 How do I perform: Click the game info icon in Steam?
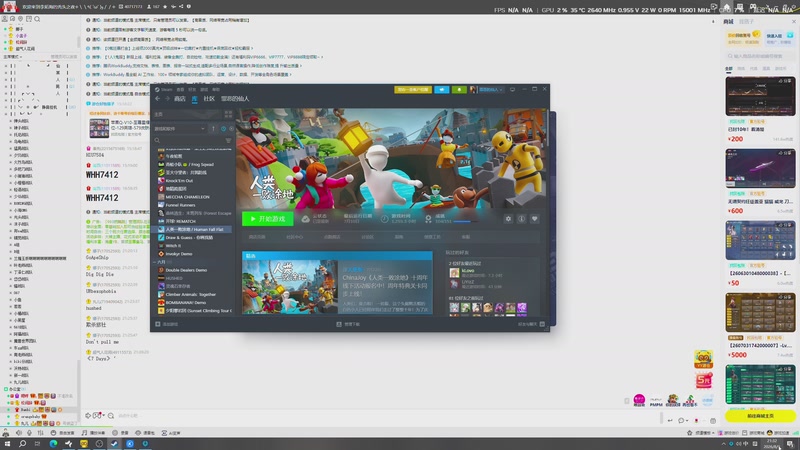coord(521,219)
